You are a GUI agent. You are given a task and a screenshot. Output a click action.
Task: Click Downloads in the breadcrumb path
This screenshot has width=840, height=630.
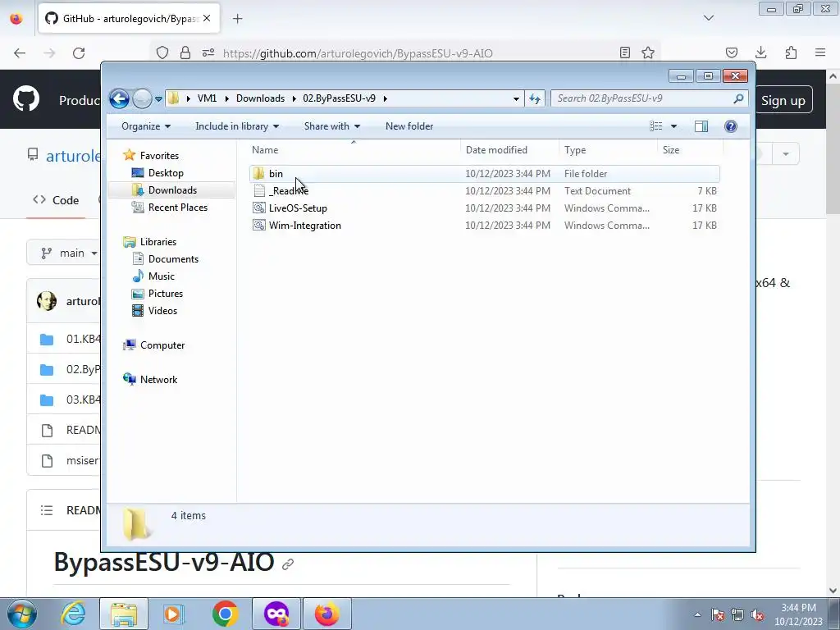260,98
